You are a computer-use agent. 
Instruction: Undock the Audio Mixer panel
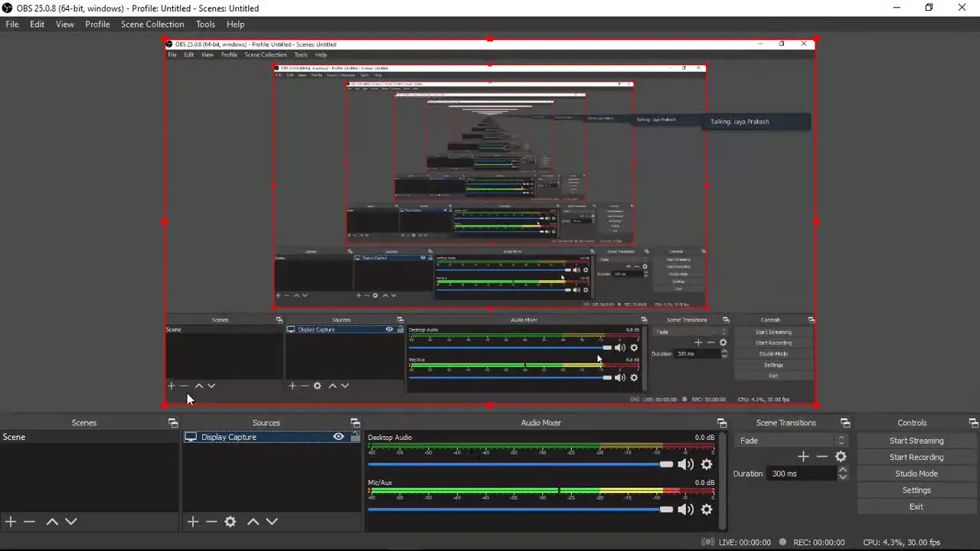[x=722, y=422]
